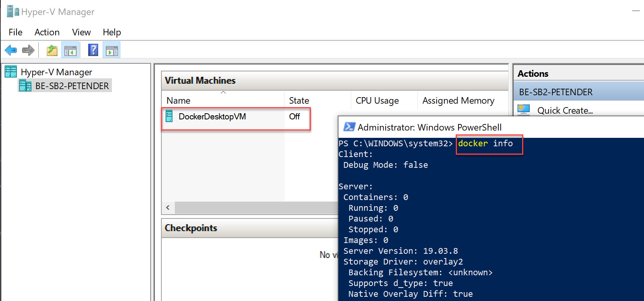This screenshot has width=644, height=301.
Task: Open the Help menu
Action: (112, 32)
